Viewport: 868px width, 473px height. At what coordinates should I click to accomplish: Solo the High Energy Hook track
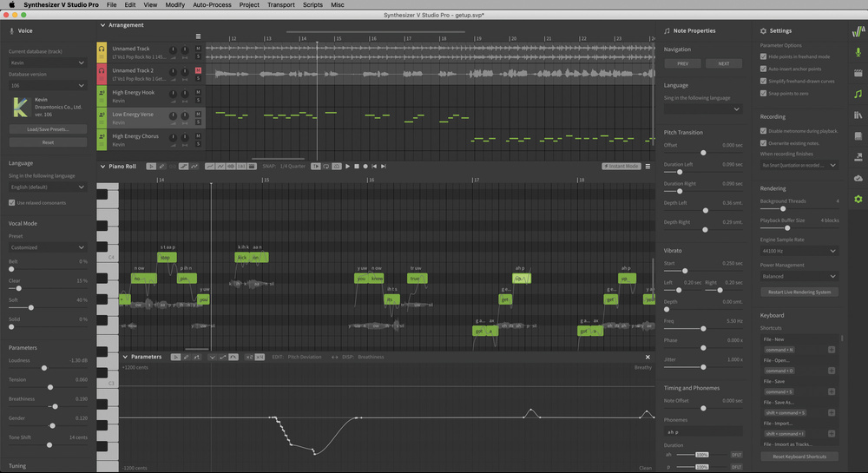[x=198, y=99]
